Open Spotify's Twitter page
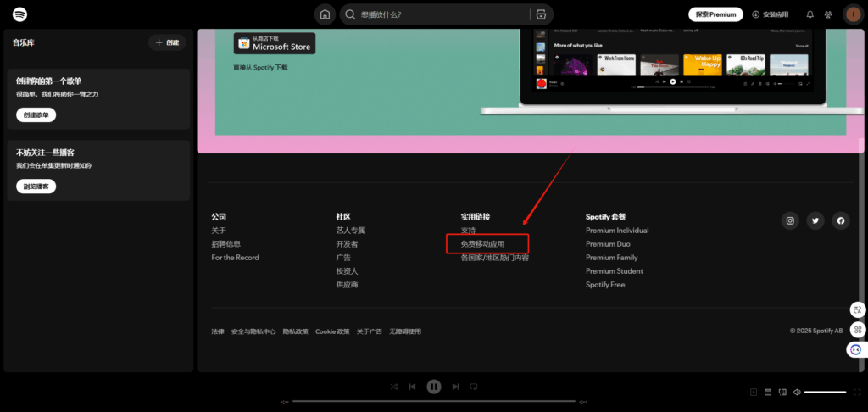 pyautogui.click(x=815, y=220)
